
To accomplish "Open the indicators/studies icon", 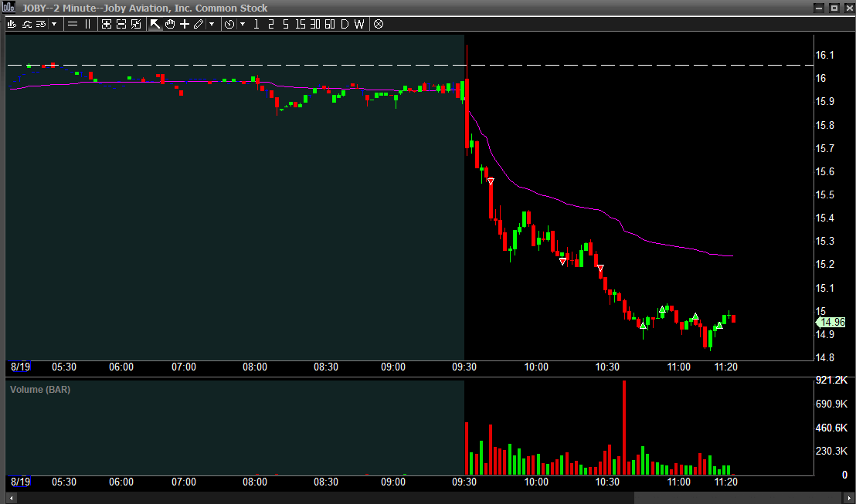I will 26,24.
